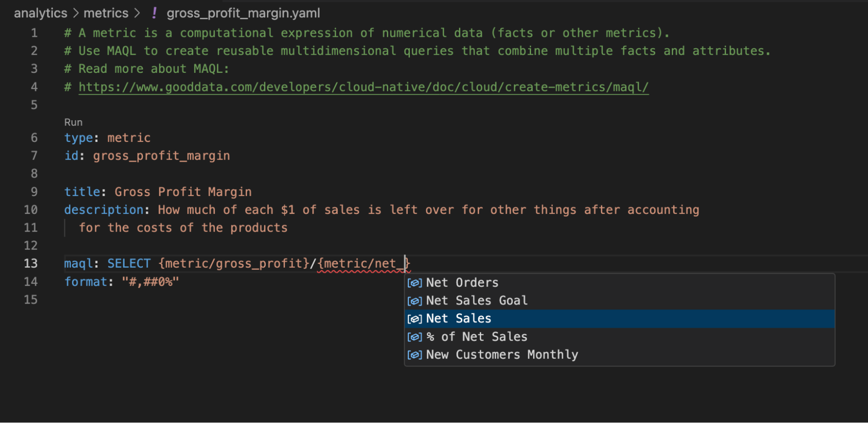
Task: Open the GoodData MAQL documentation link
Action: 363,86
